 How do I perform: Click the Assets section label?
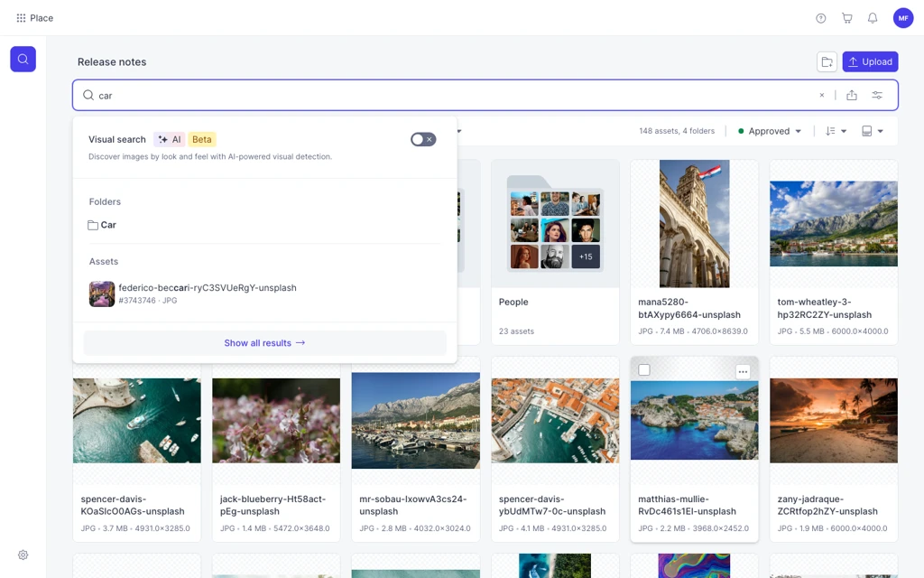point(104,261)
